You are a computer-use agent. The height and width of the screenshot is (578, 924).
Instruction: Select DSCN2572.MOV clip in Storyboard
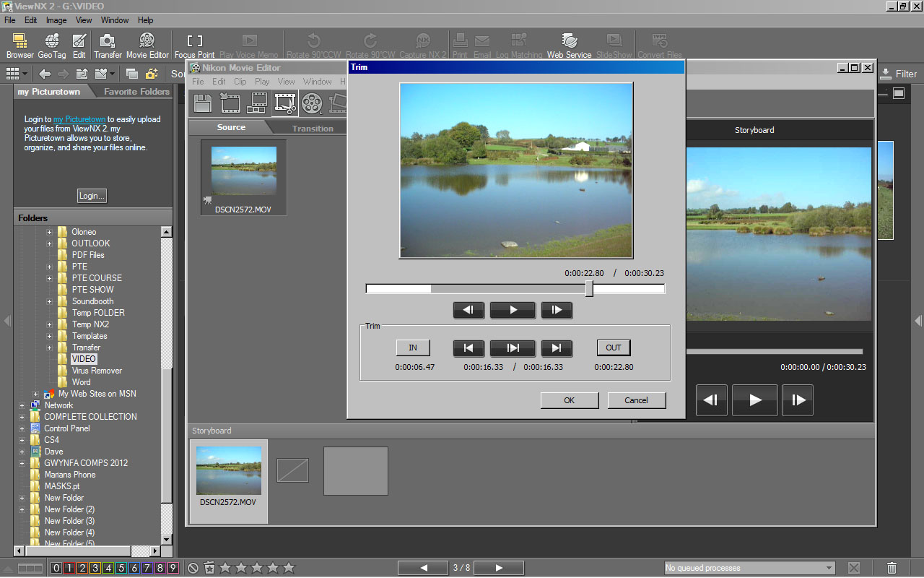(x=228, y=480)
